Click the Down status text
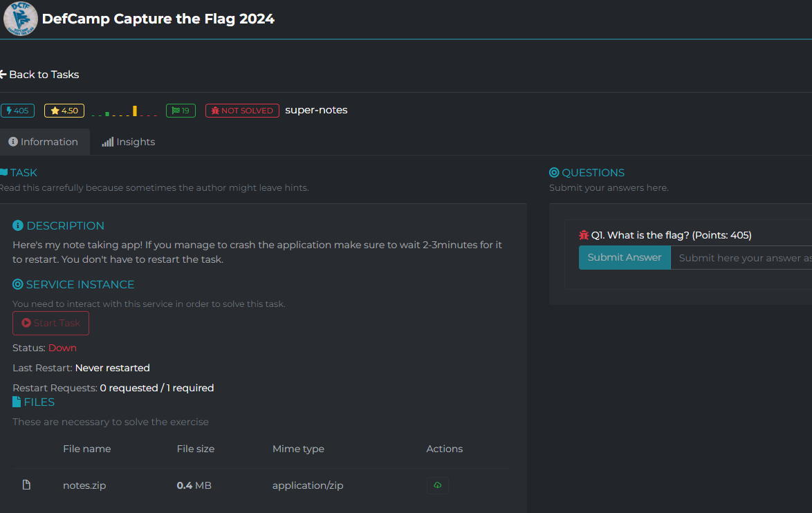Screen dimensions: 812x513 (62, 348)
